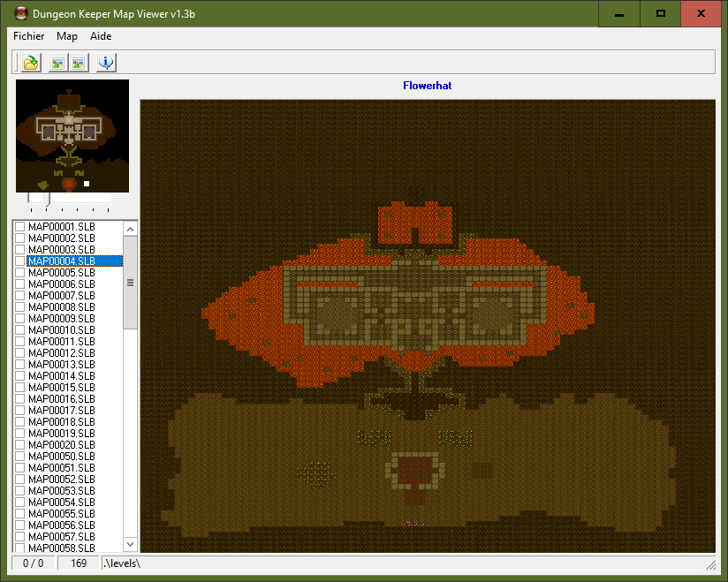728x582 pixels.
Task: Tick the MAP00002.SLB checkbox
Action: click(x=20, y=238)
